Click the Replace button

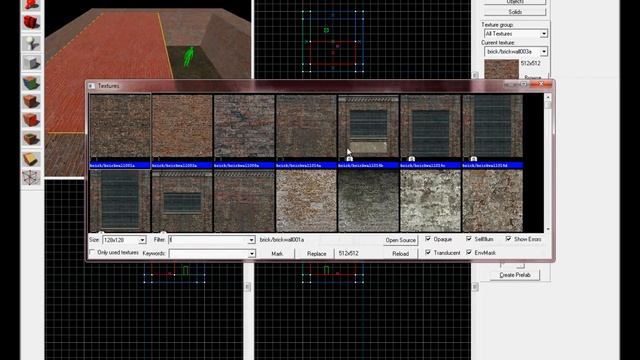[316, 253]
